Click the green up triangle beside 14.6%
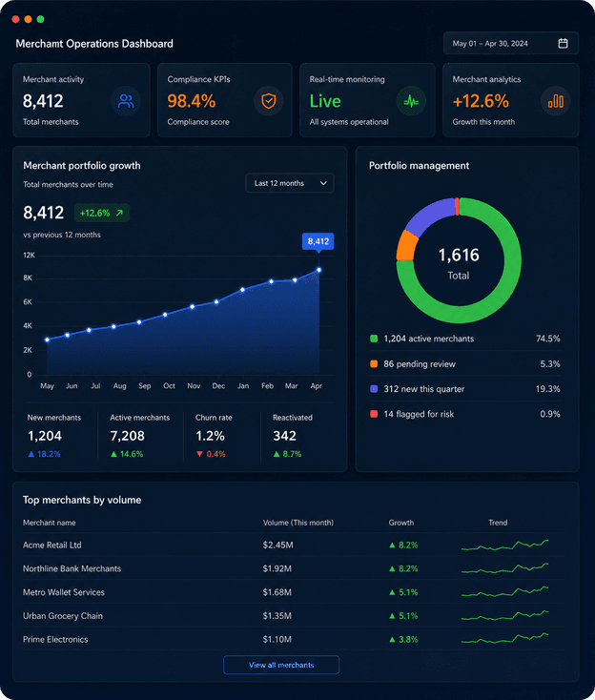This screenshot has height=700, width=595. pos(113,454)
